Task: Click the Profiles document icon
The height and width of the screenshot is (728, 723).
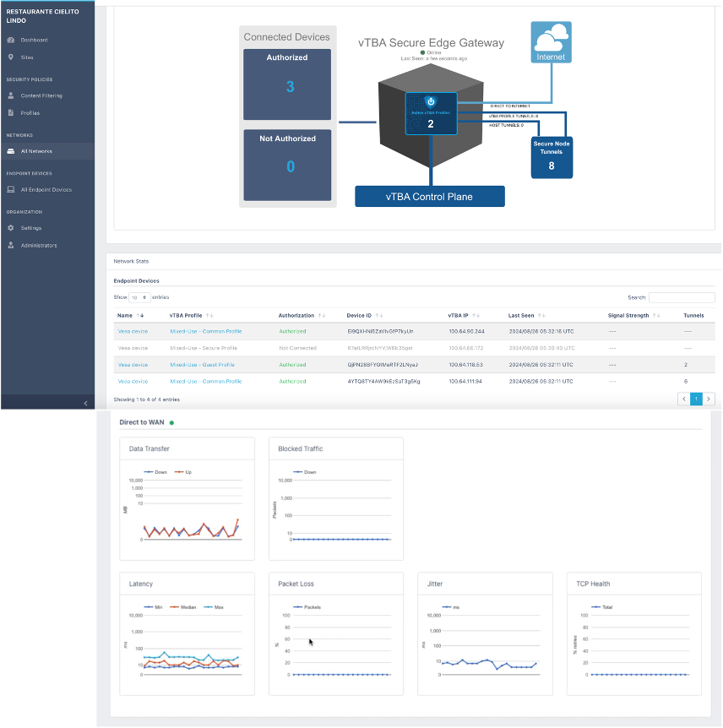Action: [x=11, y=113]
